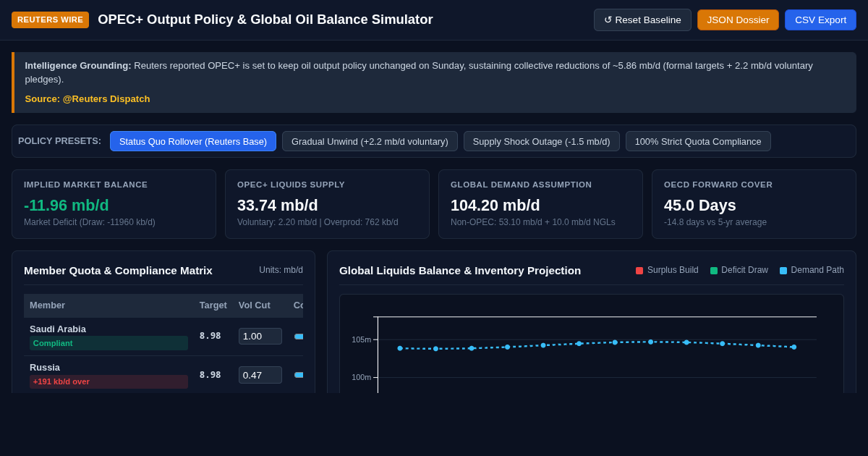Click the first Demand Path data point
The width and height of the screenshot is (868, 456).
point(400,348)
